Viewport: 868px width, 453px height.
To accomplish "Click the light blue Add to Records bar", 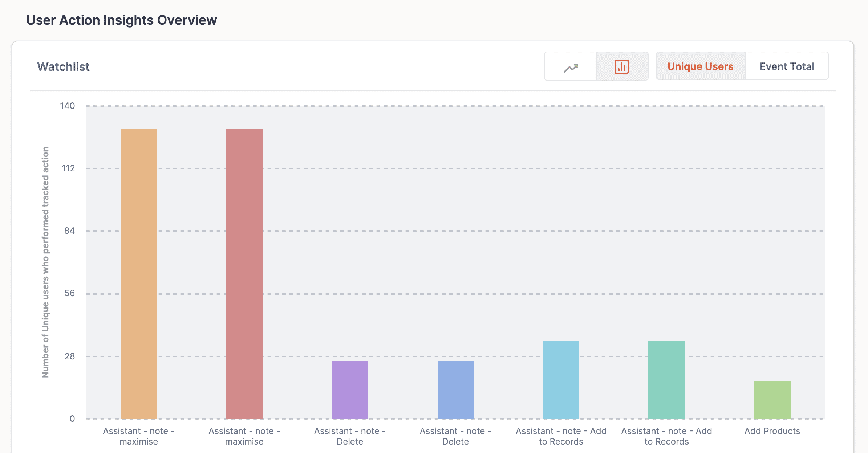I will (561, 380).
